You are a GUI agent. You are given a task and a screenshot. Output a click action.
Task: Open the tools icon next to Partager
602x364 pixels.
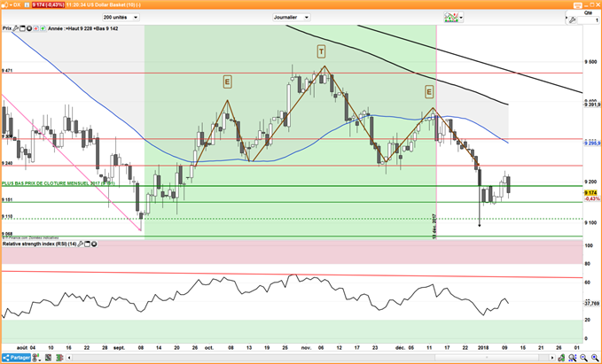click(36, 358)
